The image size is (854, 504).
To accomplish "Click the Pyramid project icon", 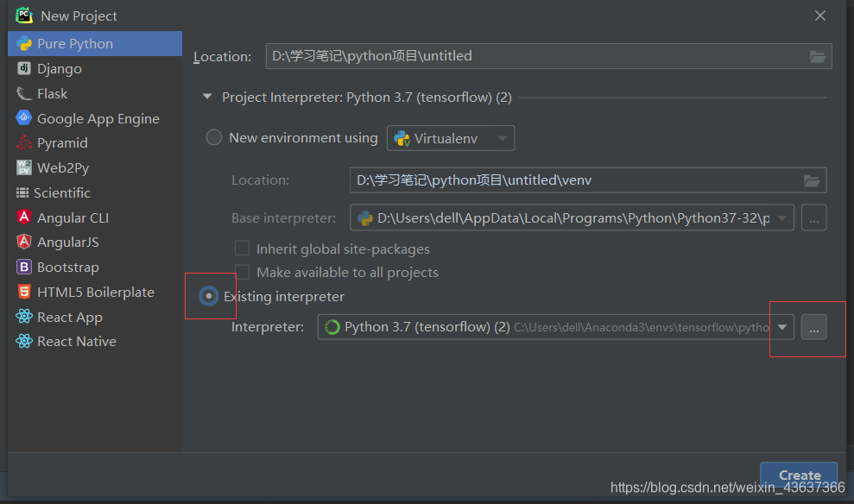I will (24, 142).
